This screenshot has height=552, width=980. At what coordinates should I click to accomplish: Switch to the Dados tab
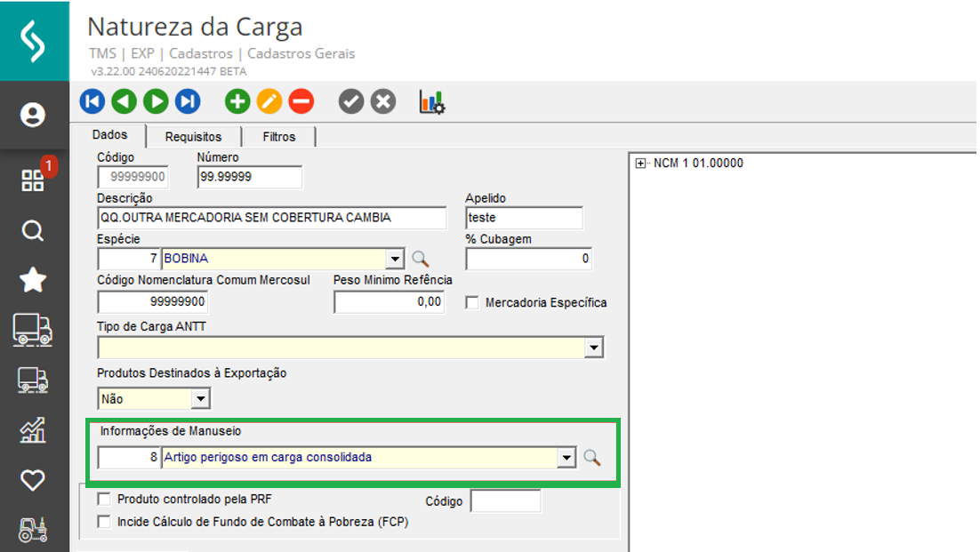tap(109, 135)
